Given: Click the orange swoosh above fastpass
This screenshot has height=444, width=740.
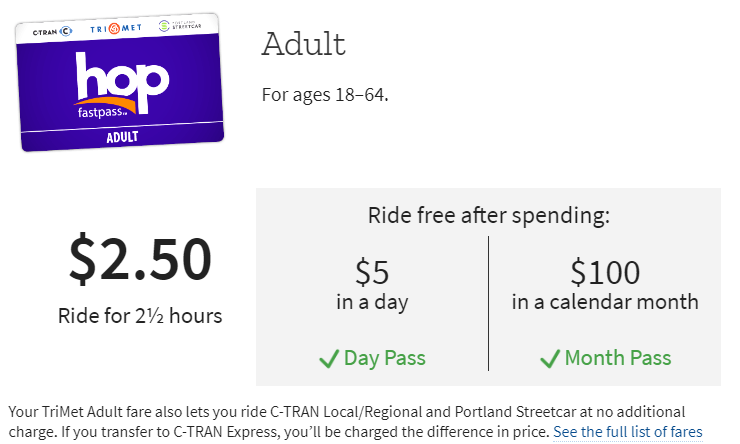Looking at the screenshot, I should point(106,105).
